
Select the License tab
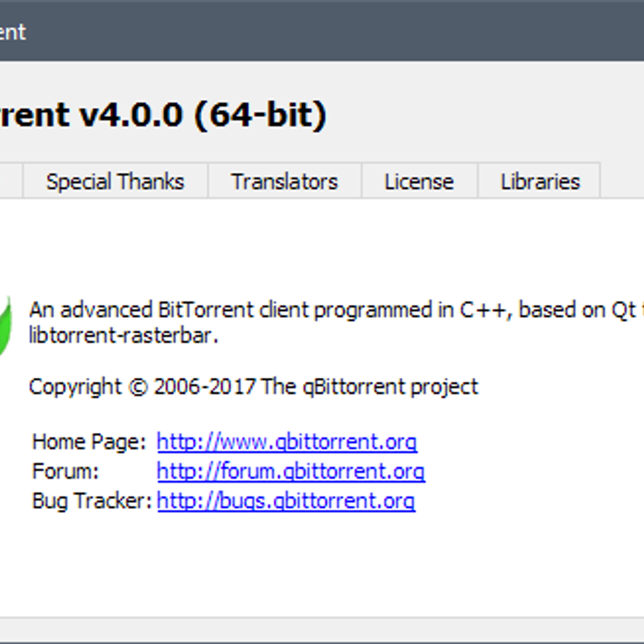(x=419, y=181)
